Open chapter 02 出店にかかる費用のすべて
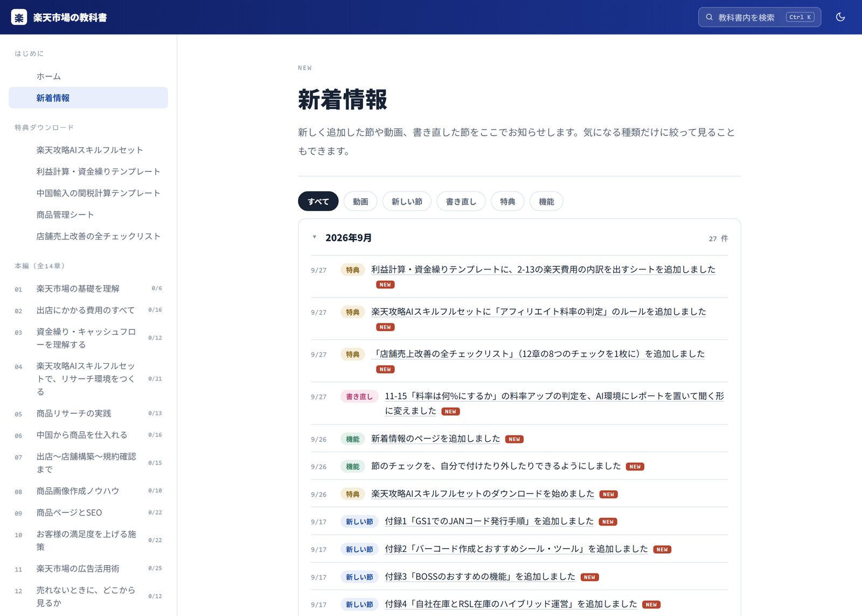Screen dimensions: 862x616 tap(88, 310)
